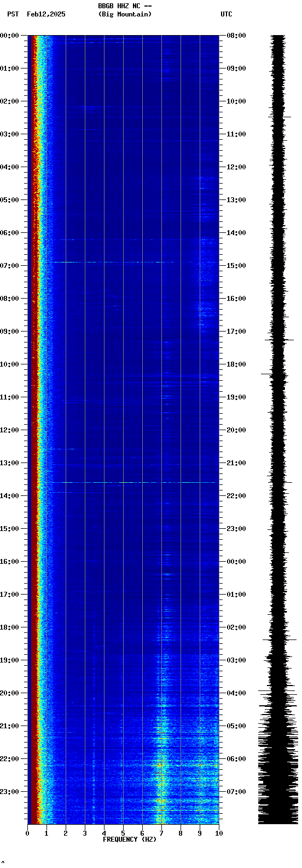
Task: Click the '(Big Mountain)' station name
Action: coord(125,14)
